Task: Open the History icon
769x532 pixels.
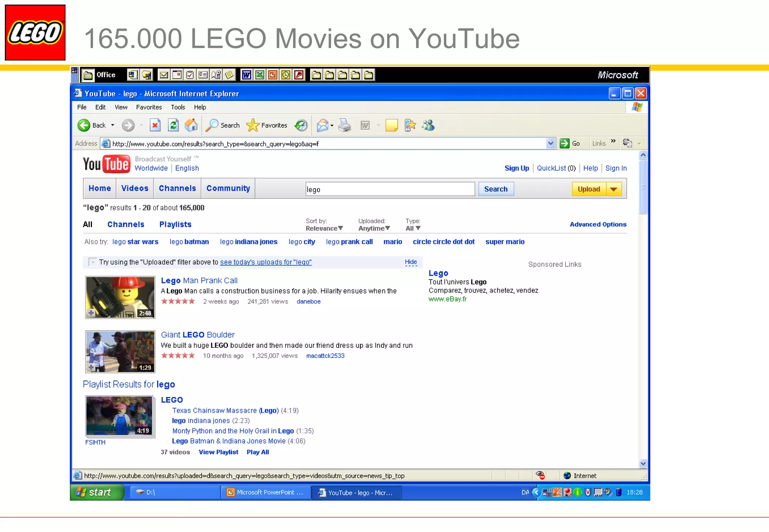Action: 301,125
